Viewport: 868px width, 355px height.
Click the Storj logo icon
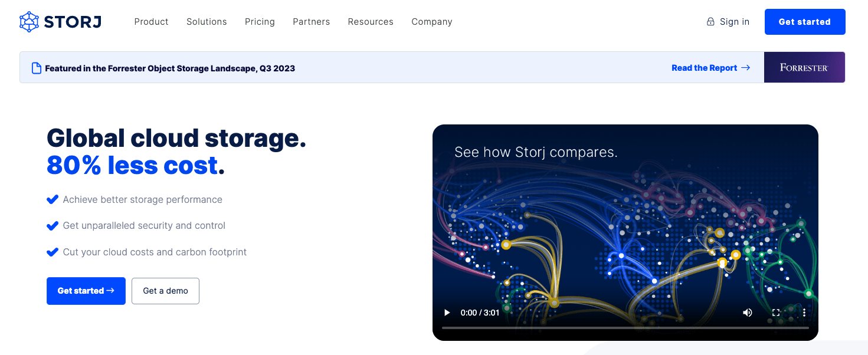pos(29,22)
